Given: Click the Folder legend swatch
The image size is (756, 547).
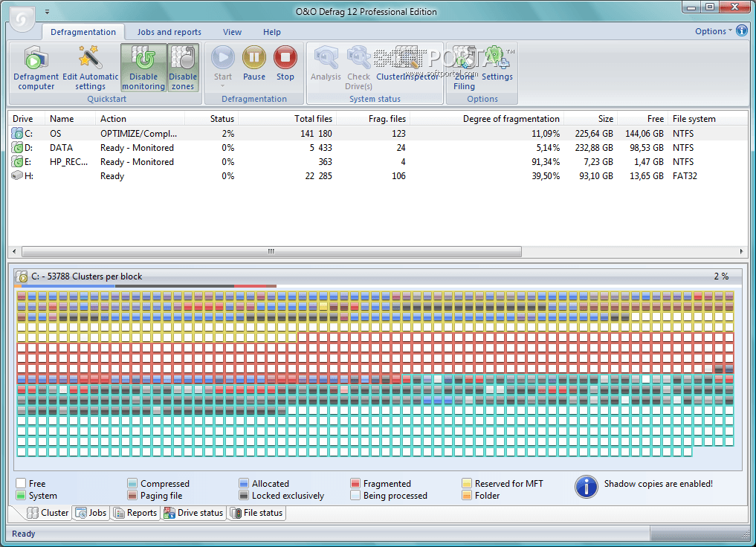Looking at the screenshot, I should click(467, 495).
